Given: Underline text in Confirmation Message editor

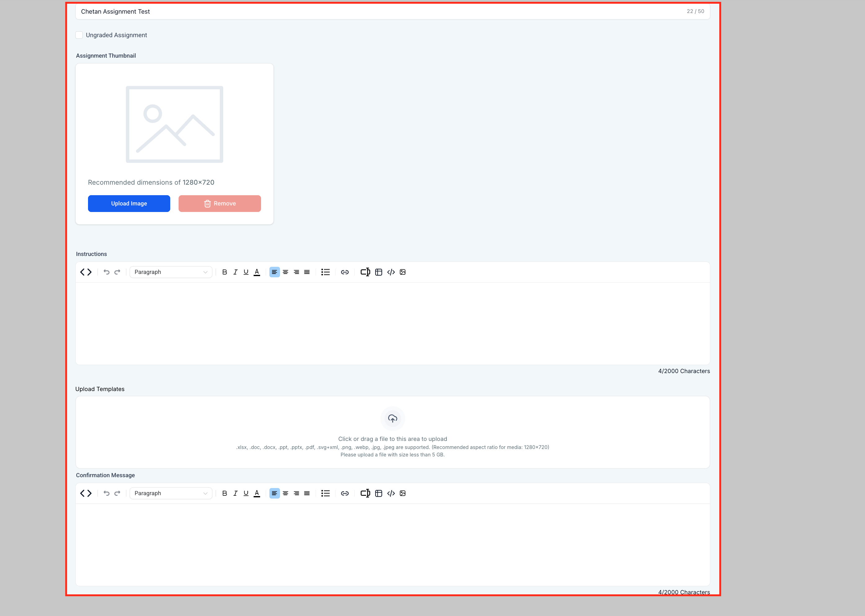Looking at the screenshot, I should (x=246, y=493).
